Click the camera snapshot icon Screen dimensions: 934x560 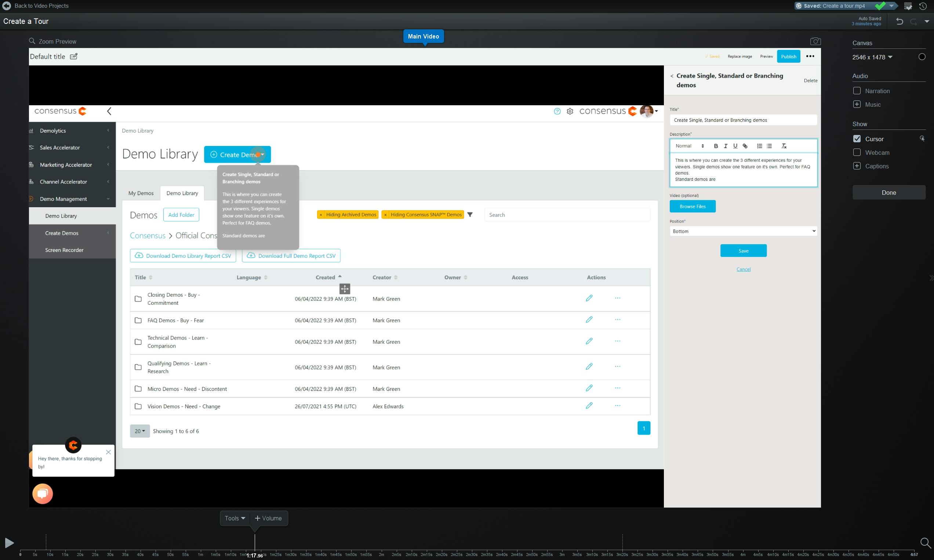[x=815, y=41]
